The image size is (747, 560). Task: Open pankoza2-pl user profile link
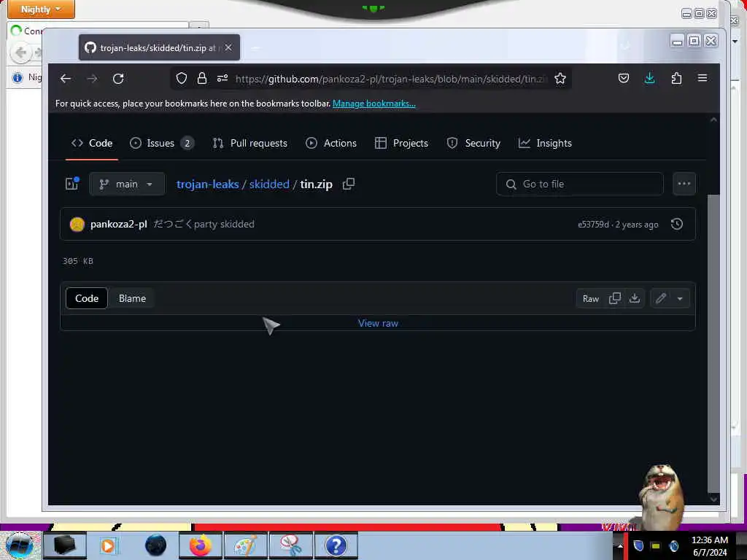click(x=119, y=225)
